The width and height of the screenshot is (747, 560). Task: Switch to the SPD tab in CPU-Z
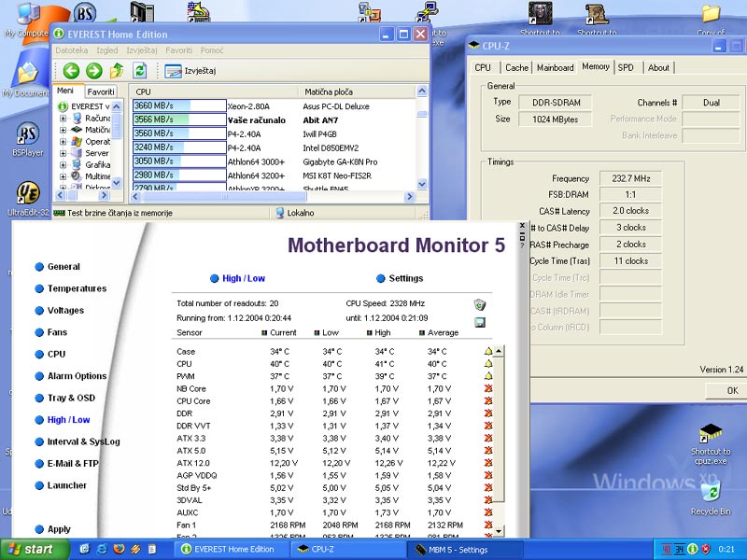626,67
